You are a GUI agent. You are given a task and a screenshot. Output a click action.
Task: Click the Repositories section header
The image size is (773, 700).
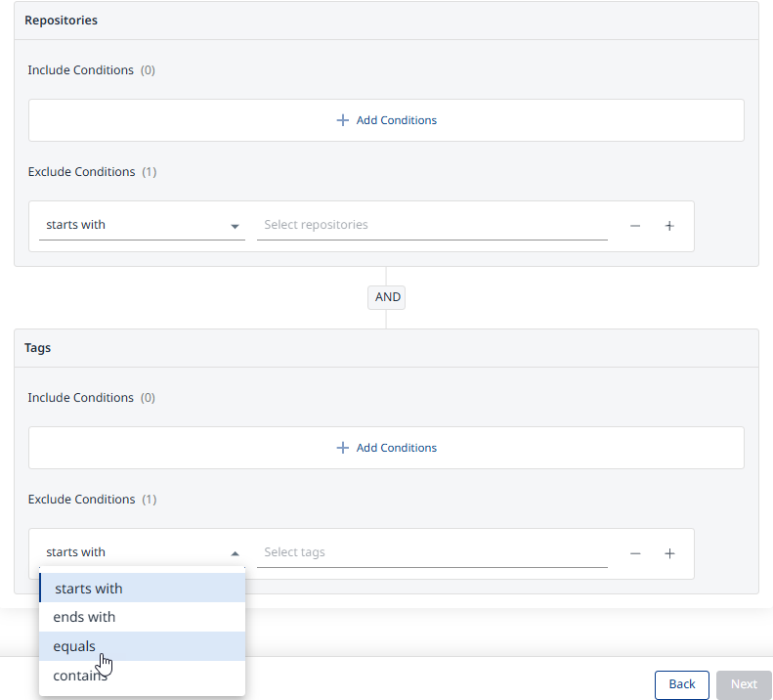(x=62, y=21)
